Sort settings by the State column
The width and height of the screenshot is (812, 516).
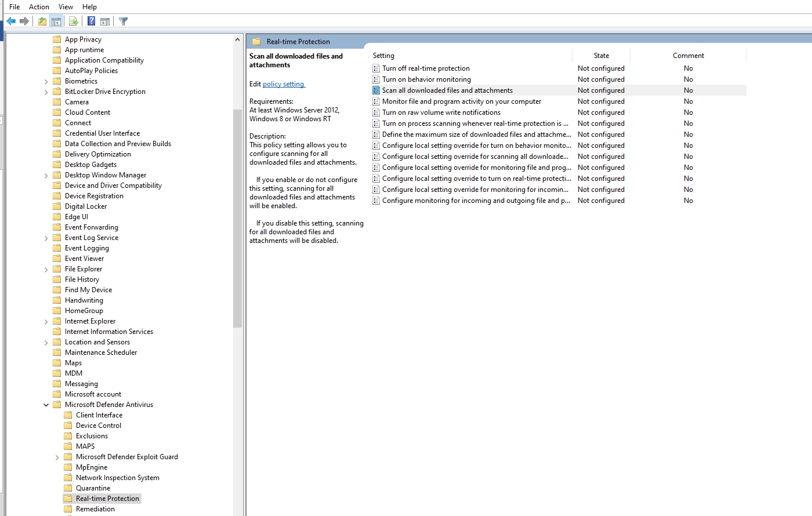point(601,55)
